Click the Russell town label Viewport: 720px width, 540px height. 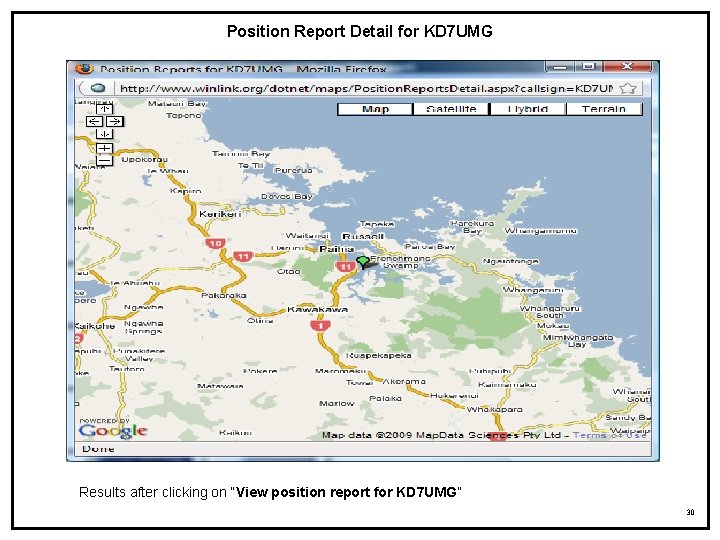click(x=363, y=236)
